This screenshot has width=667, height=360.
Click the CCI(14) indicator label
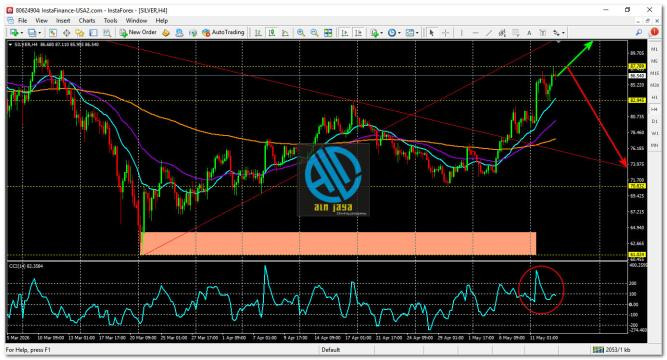tap(26, 266)
